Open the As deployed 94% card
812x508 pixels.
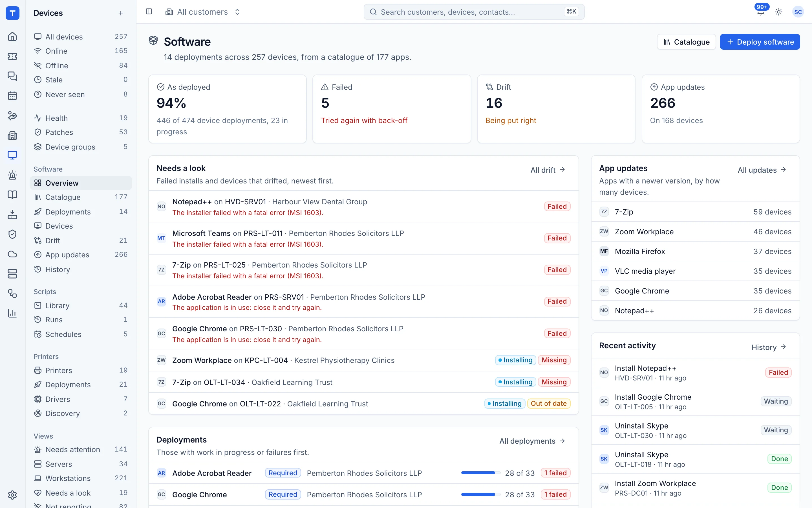[228, 109]
